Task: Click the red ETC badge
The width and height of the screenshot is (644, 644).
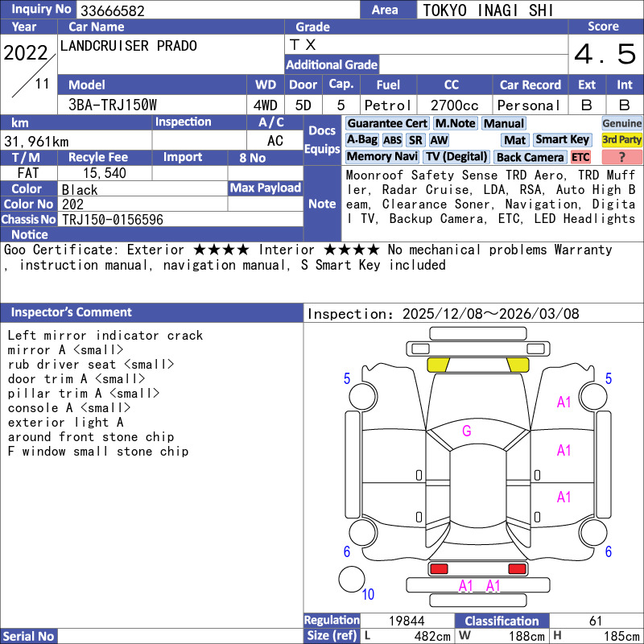Action: tap(580, 157)
